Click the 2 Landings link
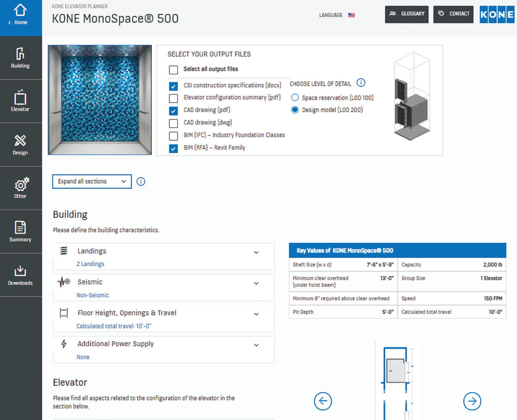Viewport: 517px width, 420px height. [90, 264]
